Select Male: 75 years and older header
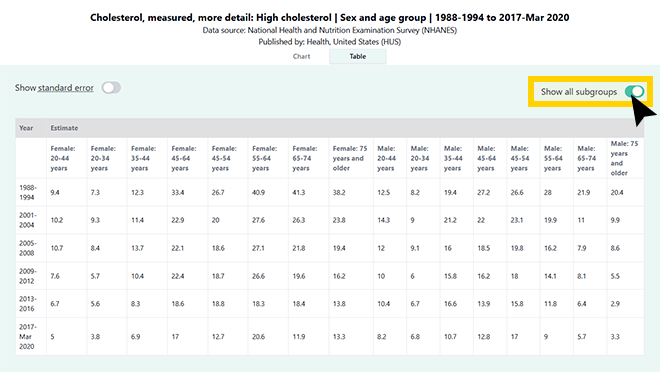The width and height of the screenshot is (660, 372). pyautogui.click(x=624, y=158)
